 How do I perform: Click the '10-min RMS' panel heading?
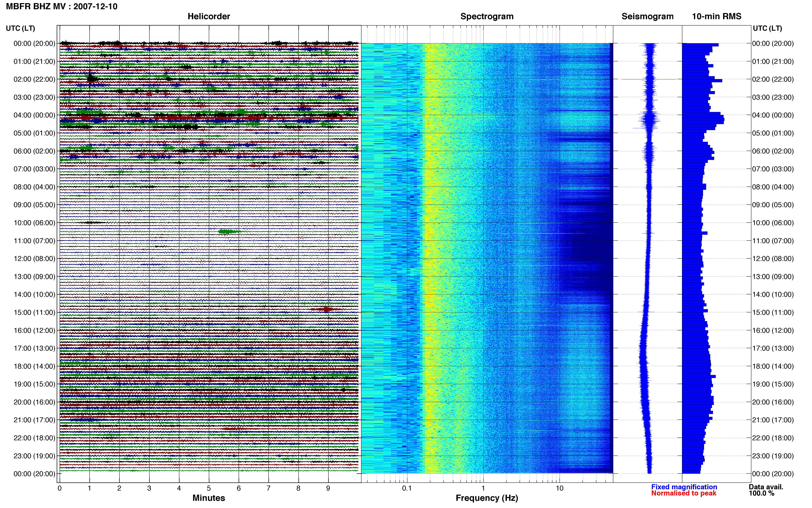717,16
